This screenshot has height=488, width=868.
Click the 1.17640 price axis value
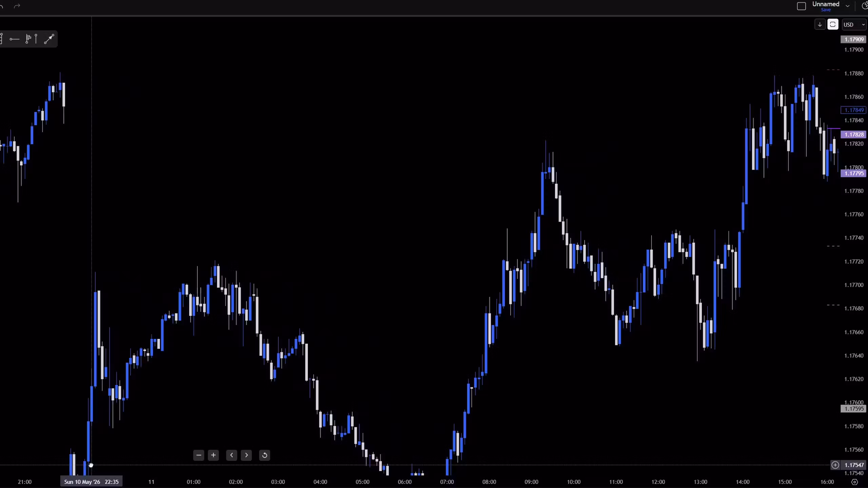pos(854,356)
